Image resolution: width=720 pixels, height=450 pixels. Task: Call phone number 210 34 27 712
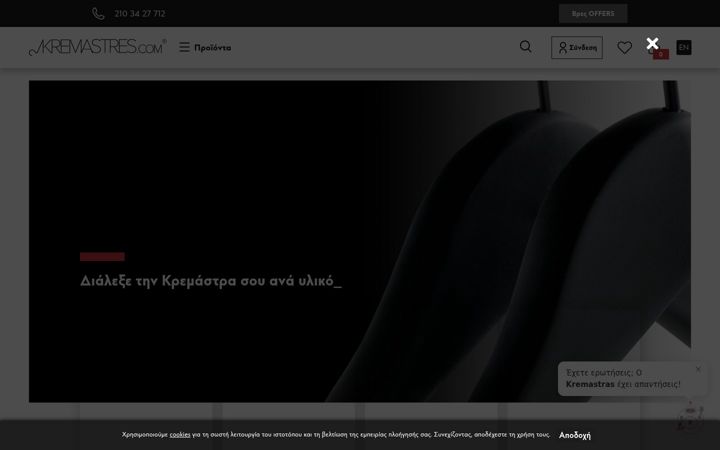140,14
